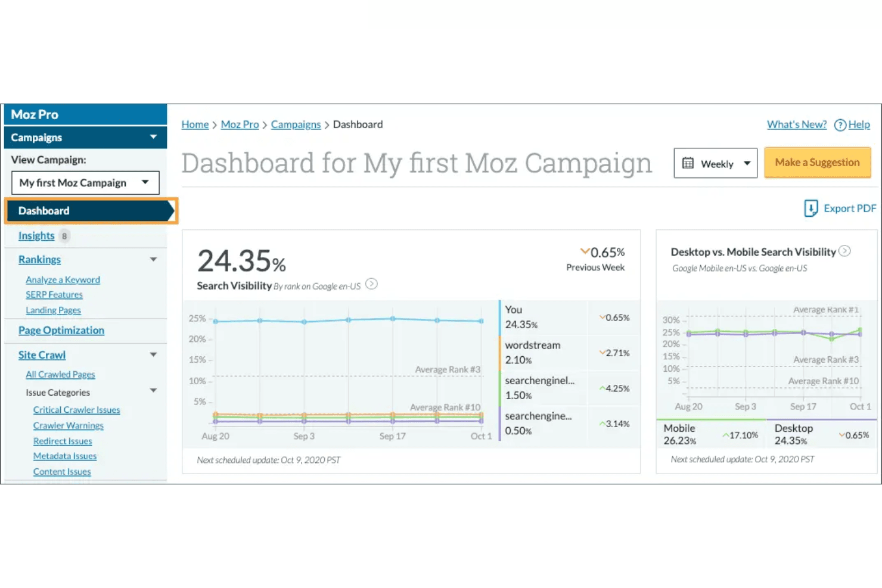This screenshot has height=588, width=882.
Task: Select the You 24.35% legend row
Action: [x=569, y=318]
